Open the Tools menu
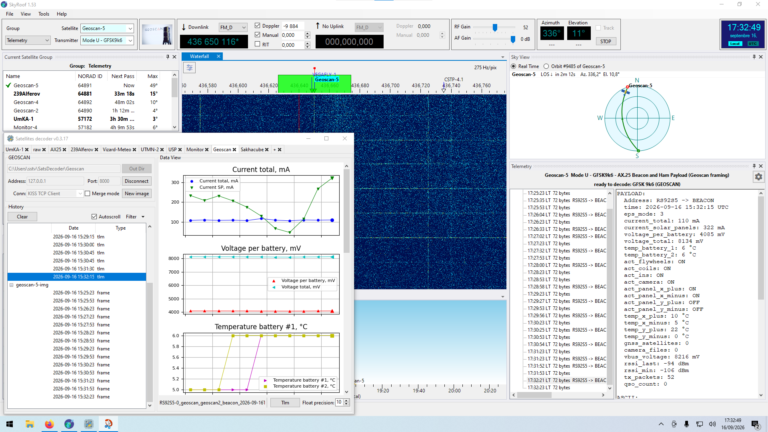This screenshot has height=432, width=768. 44,14
